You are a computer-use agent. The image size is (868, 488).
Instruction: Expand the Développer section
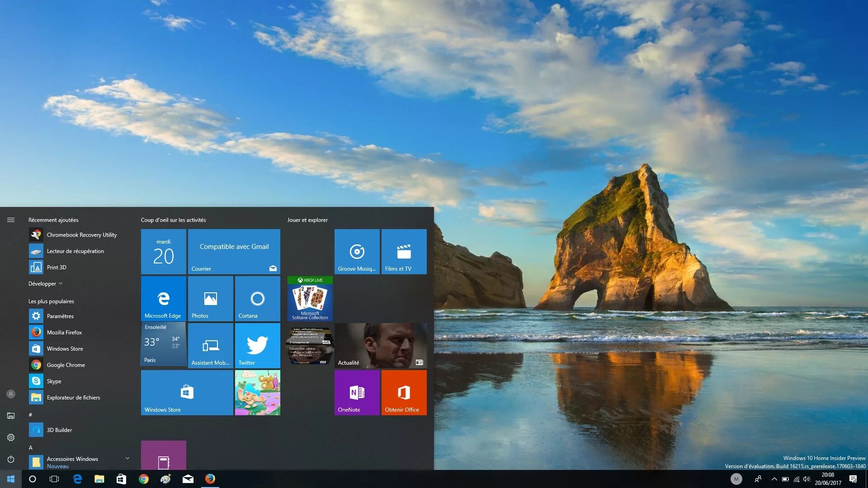[45, 283]
